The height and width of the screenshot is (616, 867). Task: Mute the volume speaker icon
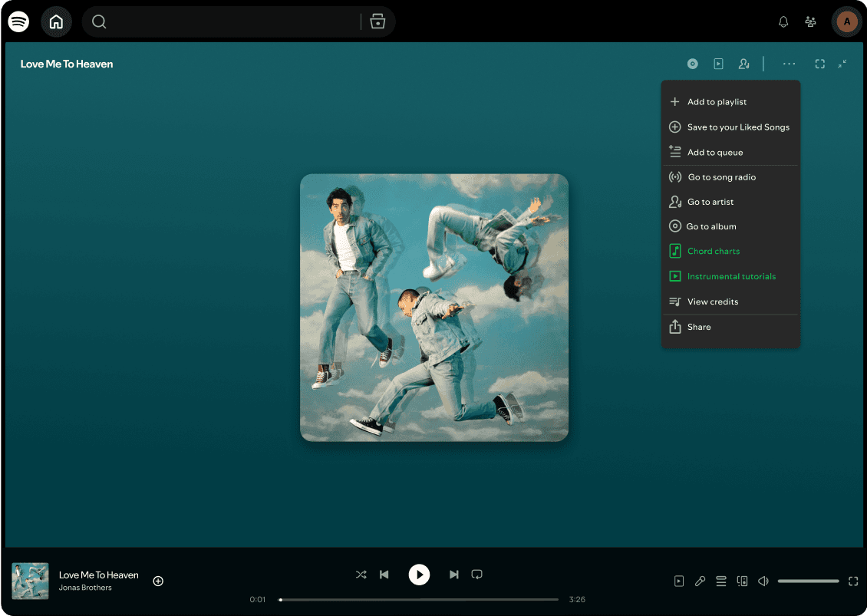[763, 581]
